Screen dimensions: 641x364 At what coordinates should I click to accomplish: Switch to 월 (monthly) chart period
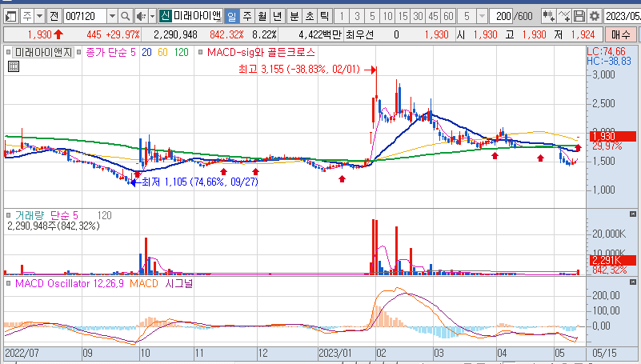coord(262,16)
